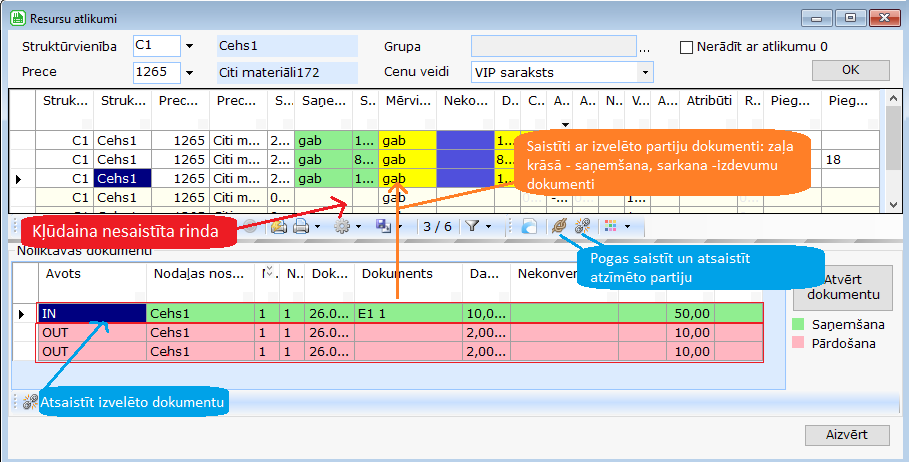The width and height of the screenshot is (909, 462).
Task: Click the pink Pārdošana legend swatch
Action: coord(798,343)
